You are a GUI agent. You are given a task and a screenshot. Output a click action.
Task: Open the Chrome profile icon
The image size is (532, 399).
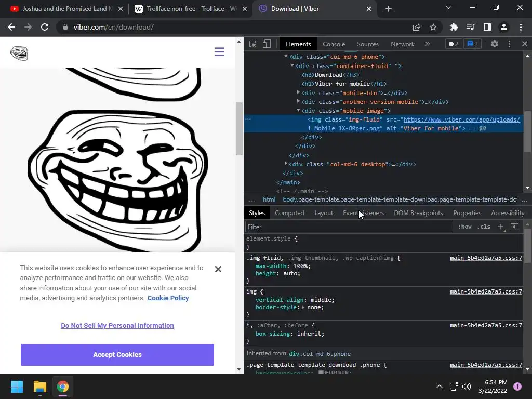click(504, 27)
